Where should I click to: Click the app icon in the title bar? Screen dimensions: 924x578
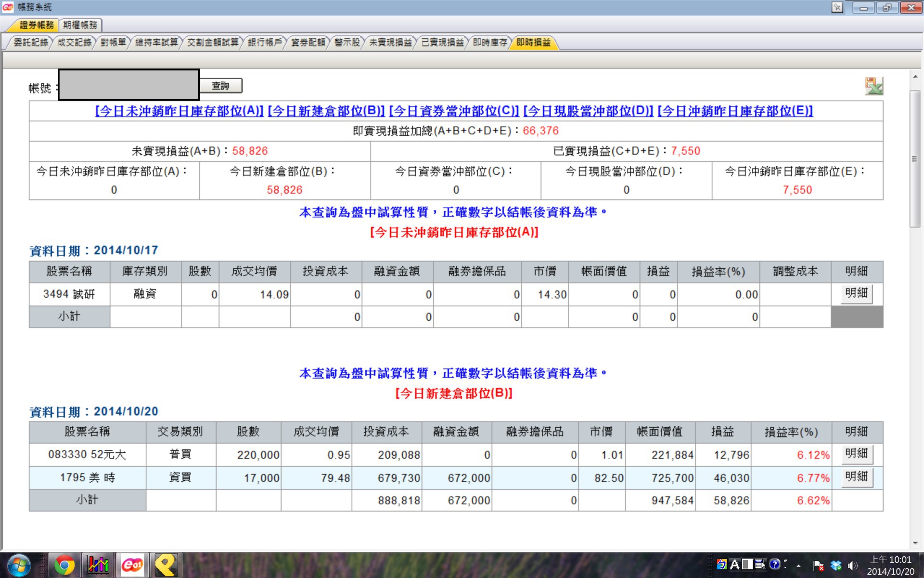8,7
